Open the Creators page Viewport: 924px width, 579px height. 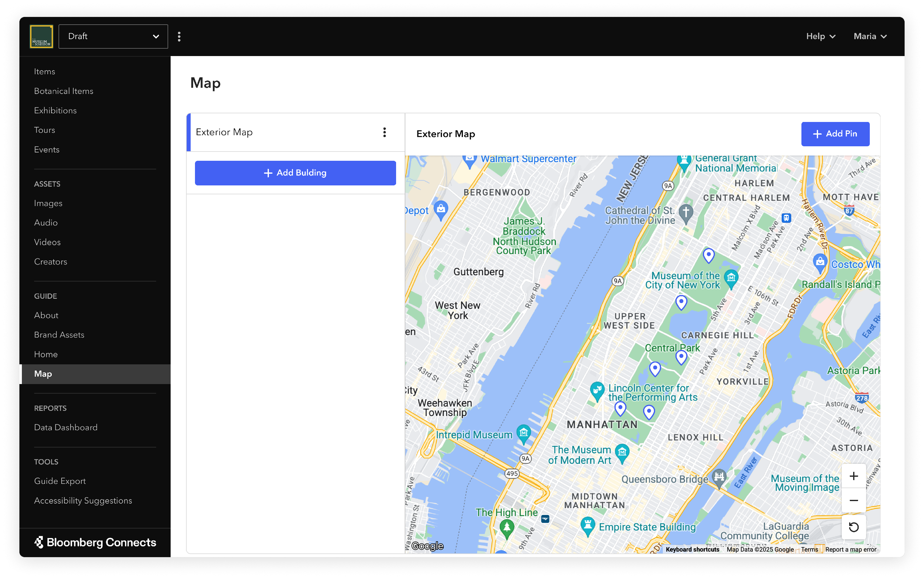(x=51, y=262)
